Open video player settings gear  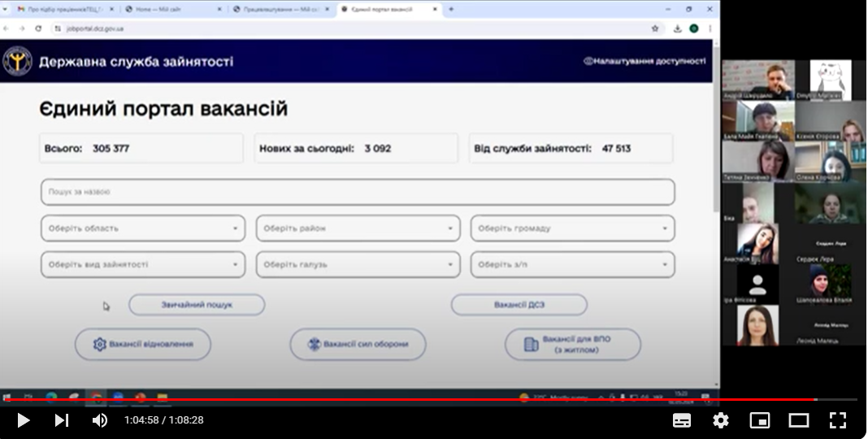click(721, 420)
